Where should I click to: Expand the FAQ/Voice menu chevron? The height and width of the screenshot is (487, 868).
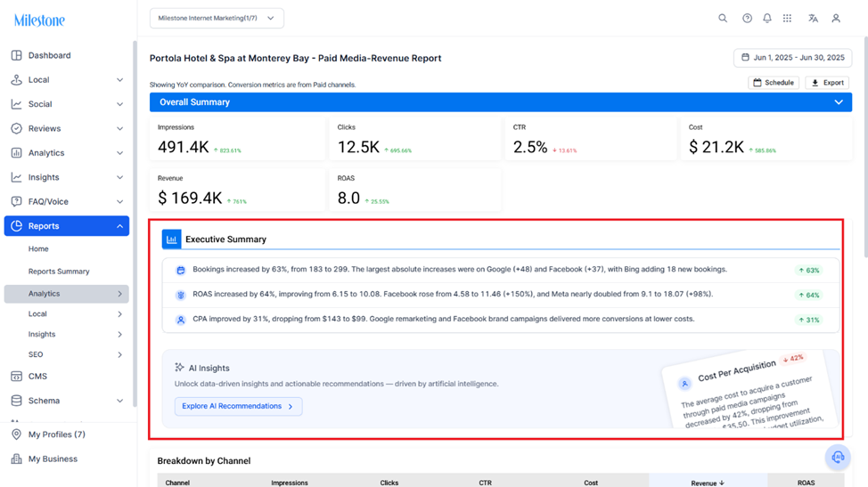click(x=119, y=201)
